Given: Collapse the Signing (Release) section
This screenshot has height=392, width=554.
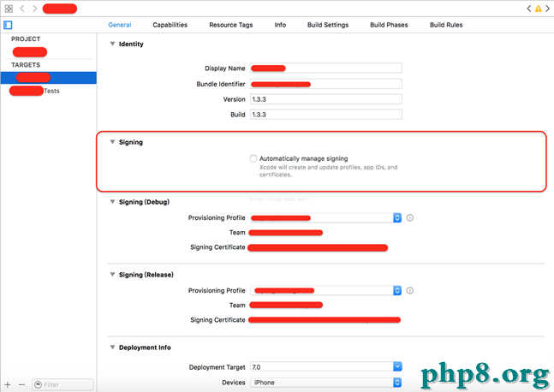Looking at the screenshot, I should coord(112,275).
